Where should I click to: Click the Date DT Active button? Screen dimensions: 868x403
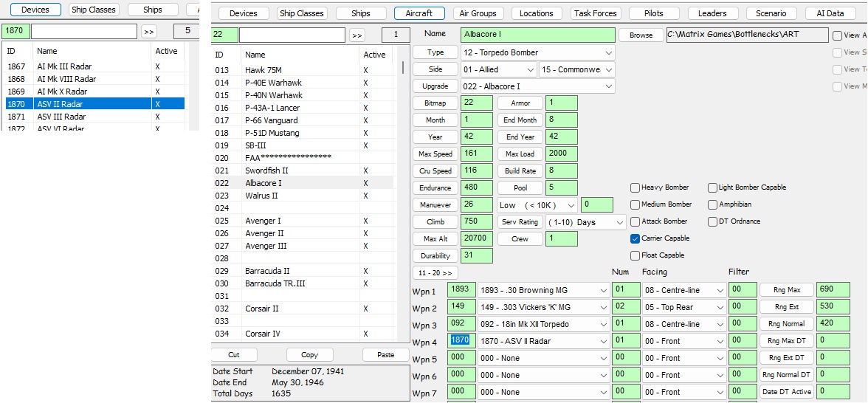787,392
